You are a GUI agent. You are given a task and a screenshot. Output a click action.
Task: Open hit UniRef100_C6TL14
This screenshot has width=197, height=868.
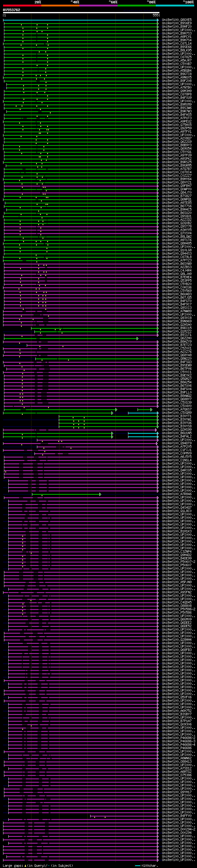[177, 43]
